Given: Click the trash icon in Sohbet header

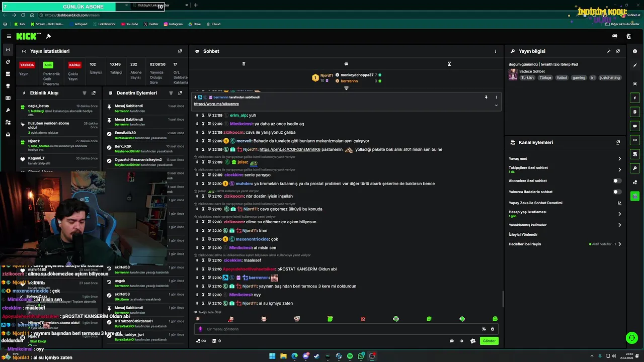Looking at the screenshot, I should [244, 64].
